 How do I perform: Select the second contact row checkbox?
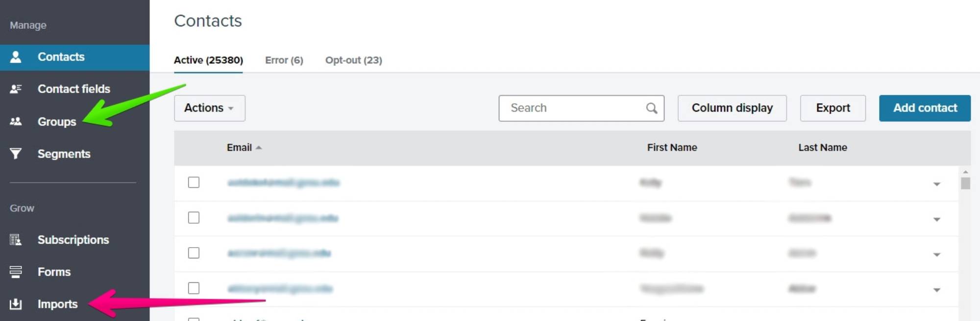[x=194, y=218]
